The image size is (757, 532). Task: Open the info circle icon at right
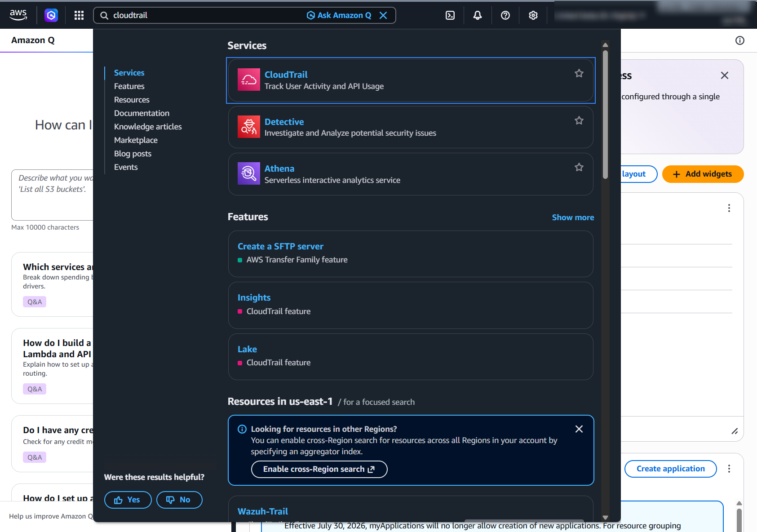pyautogui.click(x=740, y=40)
